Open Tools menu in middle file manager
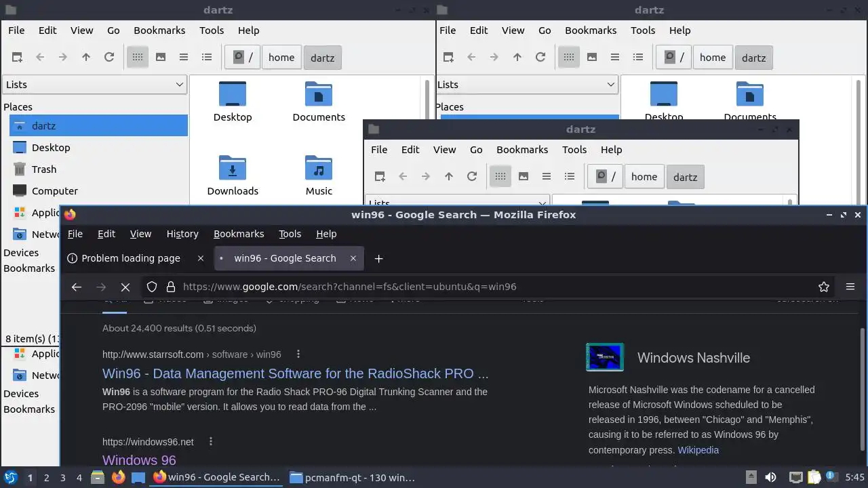The image size is (868, 488). tap(574, 150)
